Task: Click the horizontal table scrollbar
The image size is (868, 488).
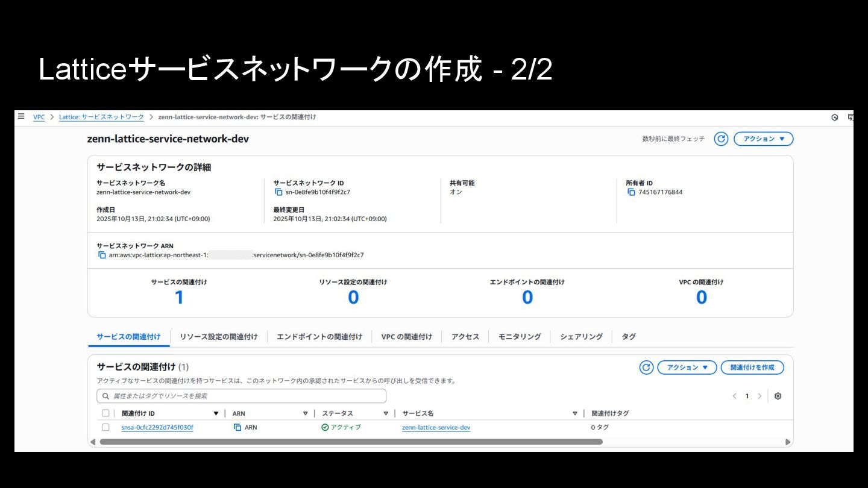Action: pos(351,442)
